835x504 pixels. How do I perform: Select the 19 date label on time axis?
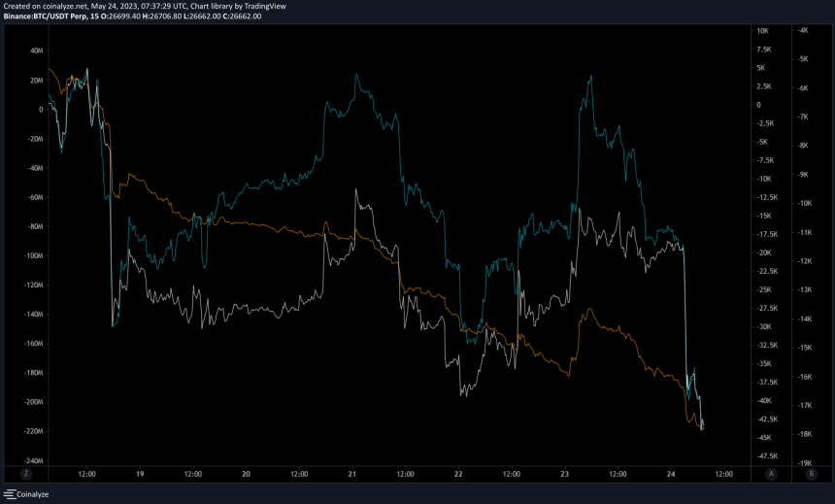(x=140, y=474)
